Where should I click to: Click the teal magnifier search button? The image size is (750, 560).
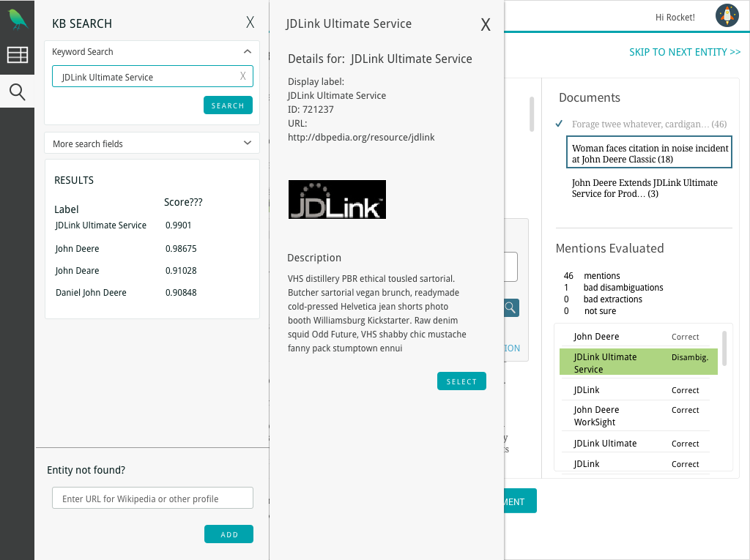coord(510,307)
